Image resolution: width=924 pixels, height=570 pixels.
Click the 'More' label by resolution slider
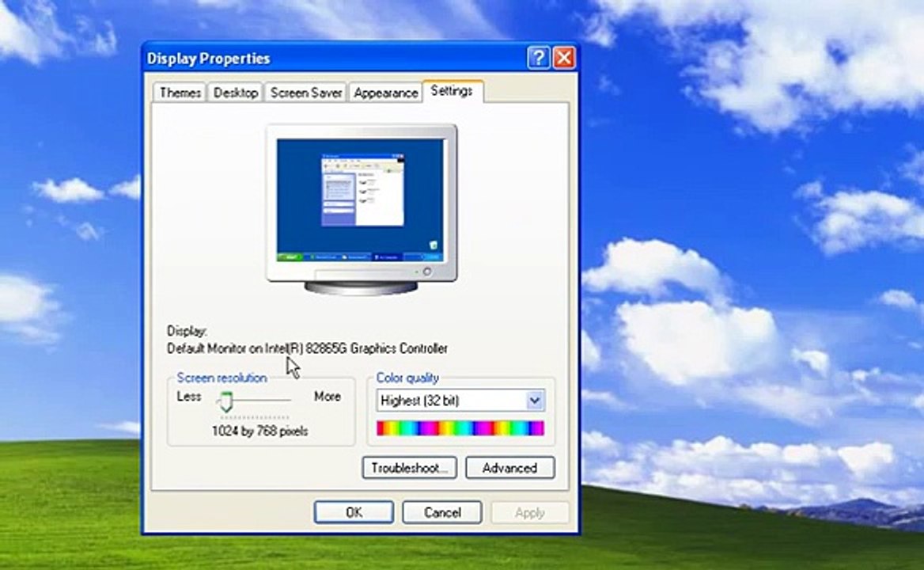coord(327,396)
